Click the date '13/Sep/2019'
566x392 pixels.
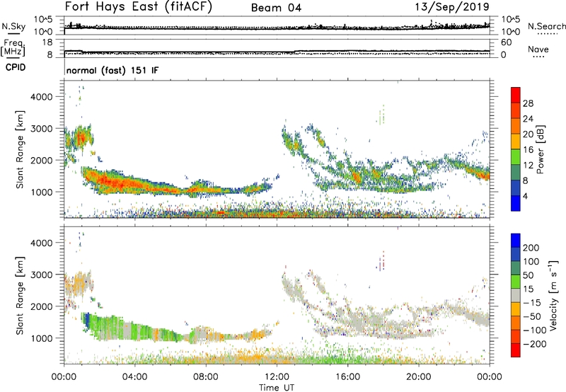[452, 6]
